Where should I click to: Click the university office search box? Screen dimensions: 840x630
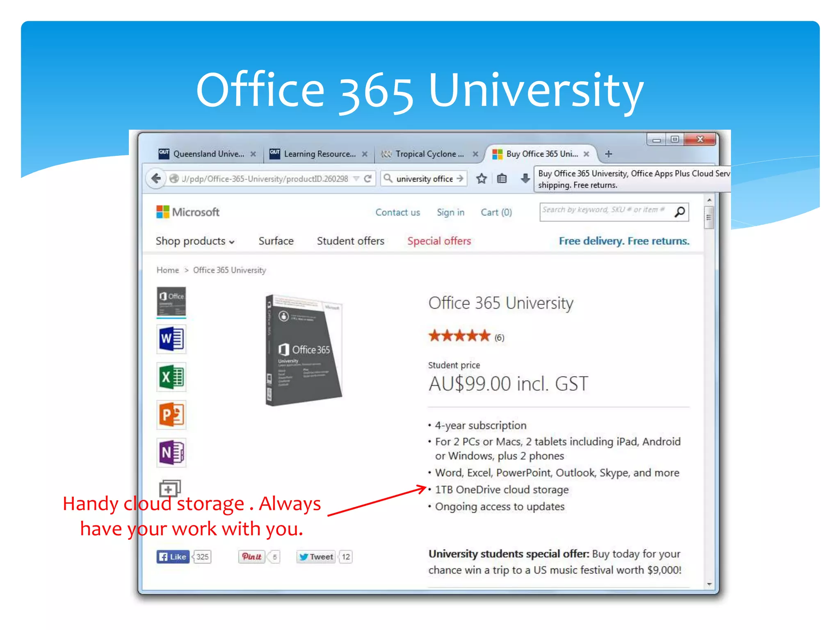(x=424, y=179)
